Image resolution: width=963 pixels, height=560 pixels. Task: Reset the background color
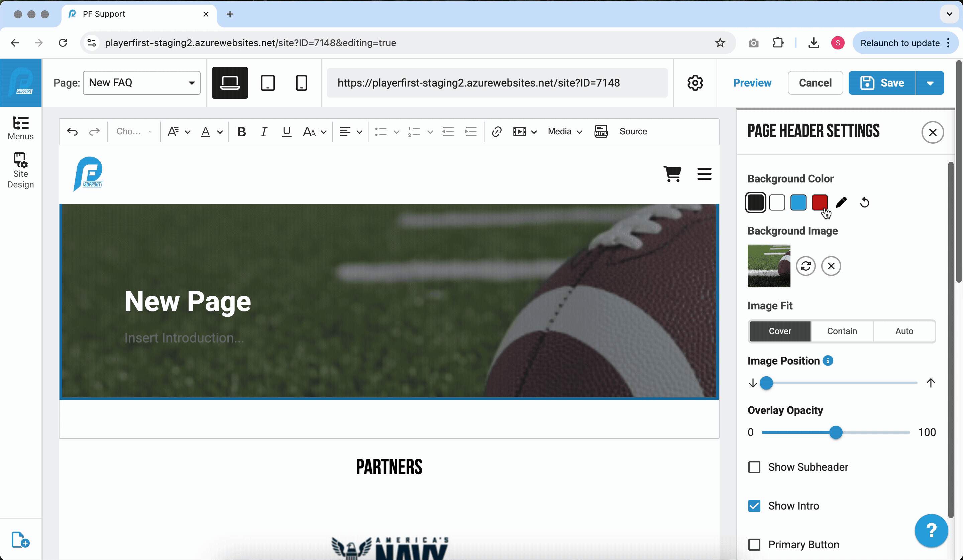pyautogui.click(x=864, y=202)
